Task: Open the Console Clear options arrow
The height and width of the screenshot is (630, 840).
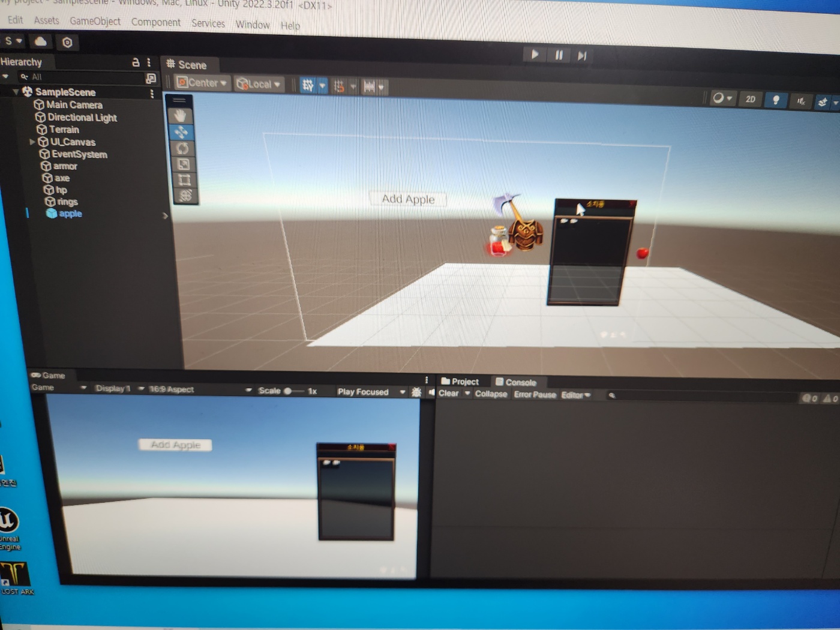Action: [467, 394]
